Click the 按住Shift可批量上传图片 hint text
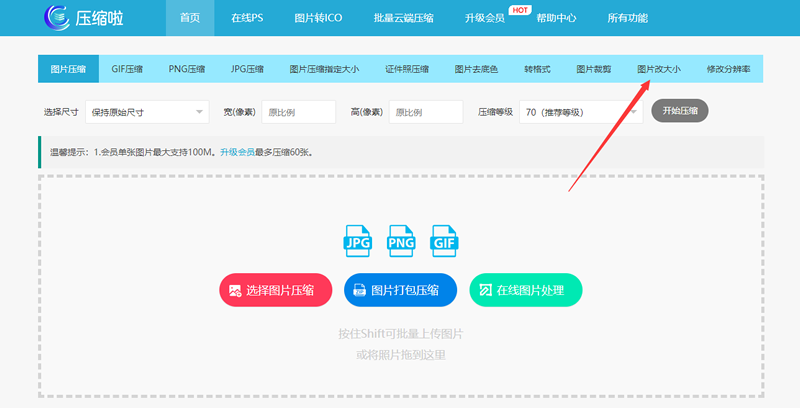Image resolution: width=800 pixels, height=408 pixels. tap(401, 334)
